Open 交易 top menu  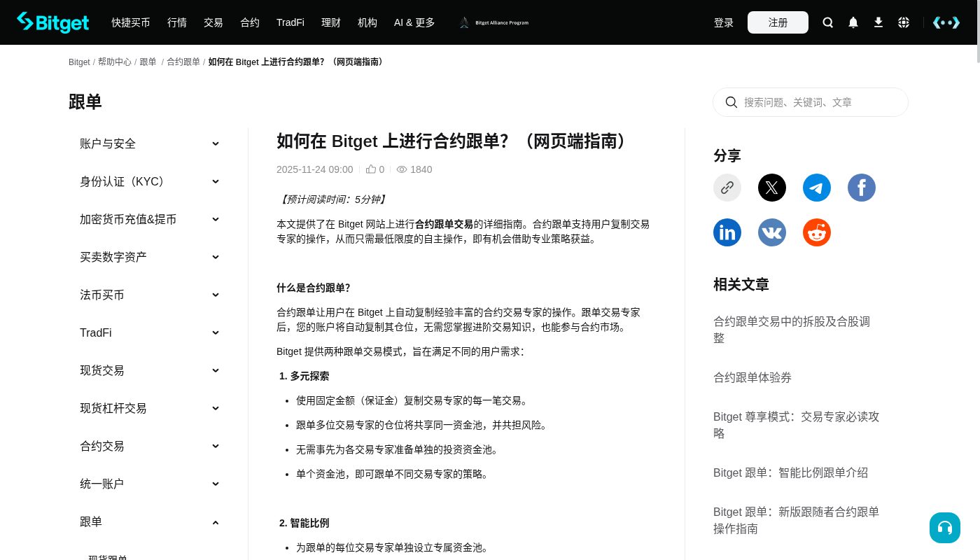coord(213,22)
